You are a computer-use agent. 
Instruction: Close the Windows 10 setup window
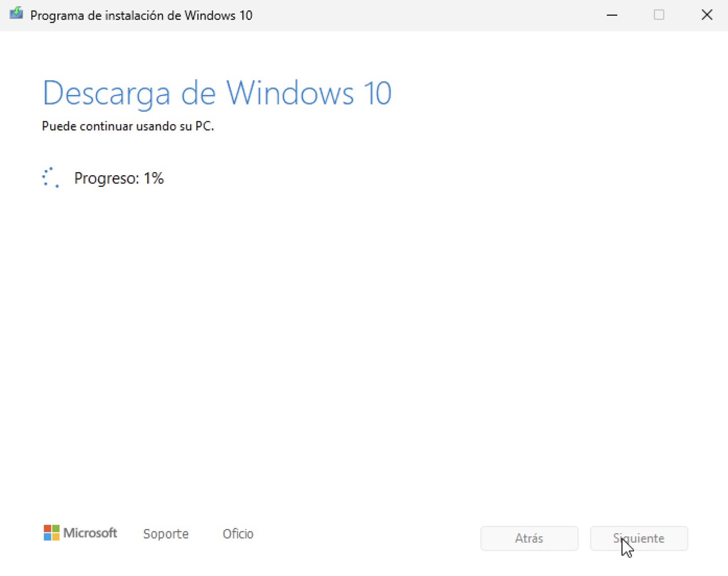click(707, 15)
